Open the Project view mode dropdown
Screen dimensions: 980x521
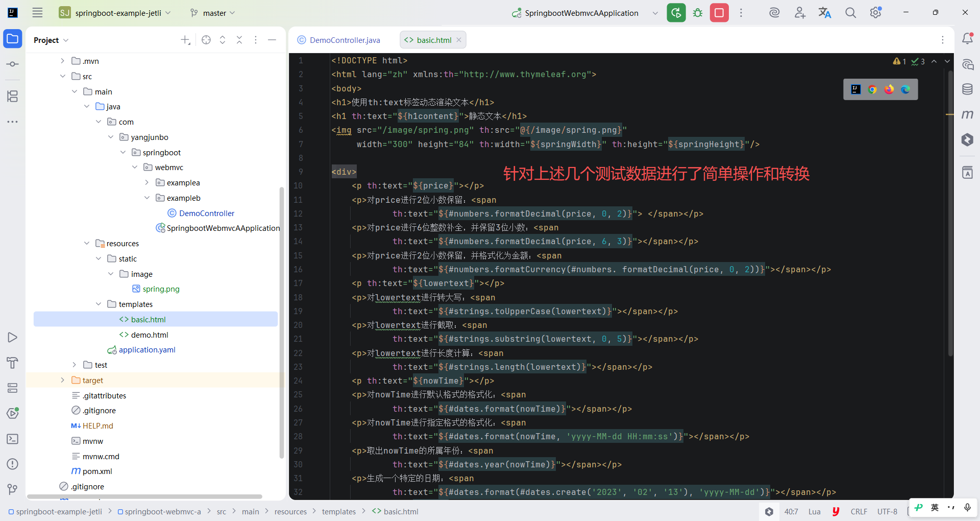51,40
